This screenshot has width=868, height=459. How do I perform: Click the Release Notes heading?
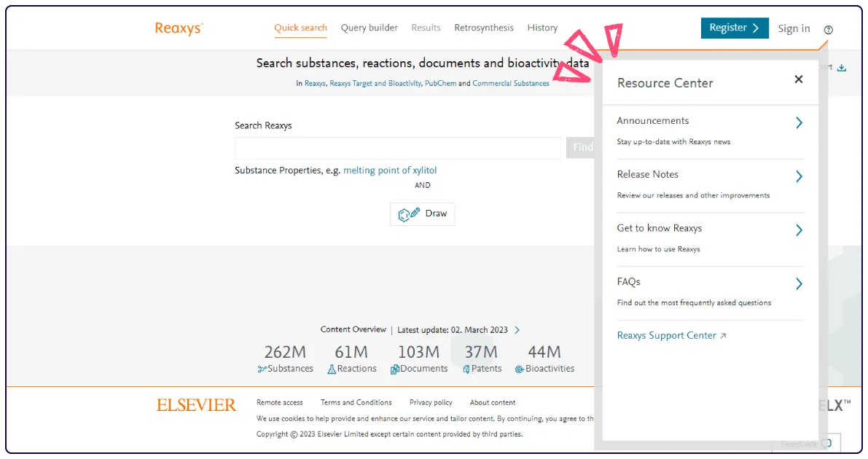(648, 174)
